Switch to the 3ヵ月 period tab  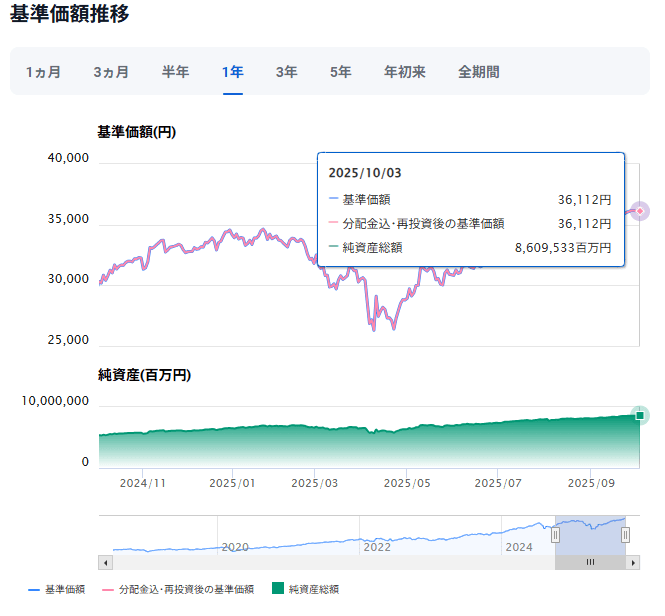point(111,72)
